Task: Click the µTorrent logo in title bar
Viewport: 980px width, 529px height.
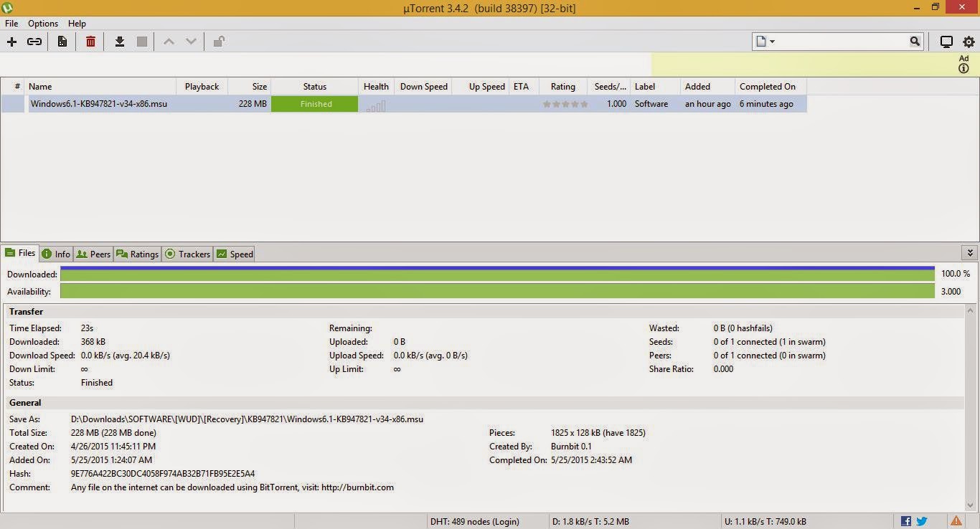Action: (x=8, y=8)
